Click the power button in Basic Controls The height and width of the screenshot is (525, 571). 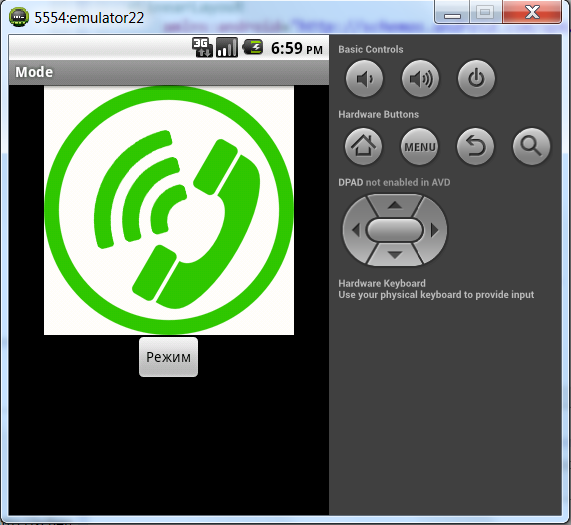(476, 78)
